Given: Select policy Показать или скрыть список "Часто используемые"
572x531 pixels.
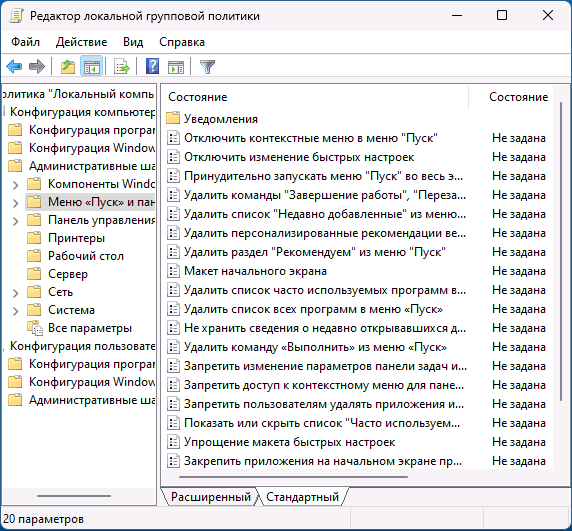Looking at the screenshot, I should click(x=322, y=423).
